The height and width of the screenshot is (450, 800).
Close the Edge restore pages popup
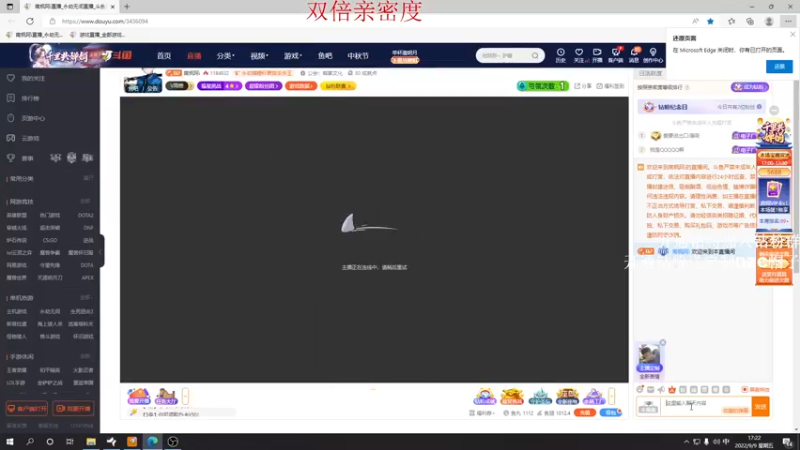[792, 34]
